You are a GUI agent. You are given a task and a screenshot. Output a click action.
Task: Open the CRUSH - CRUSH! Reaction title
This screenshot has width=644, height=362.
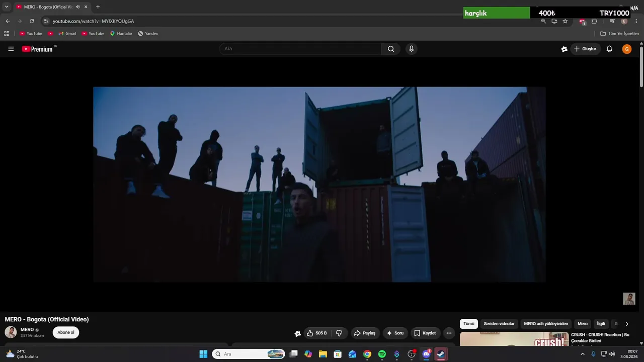[600, 338]
